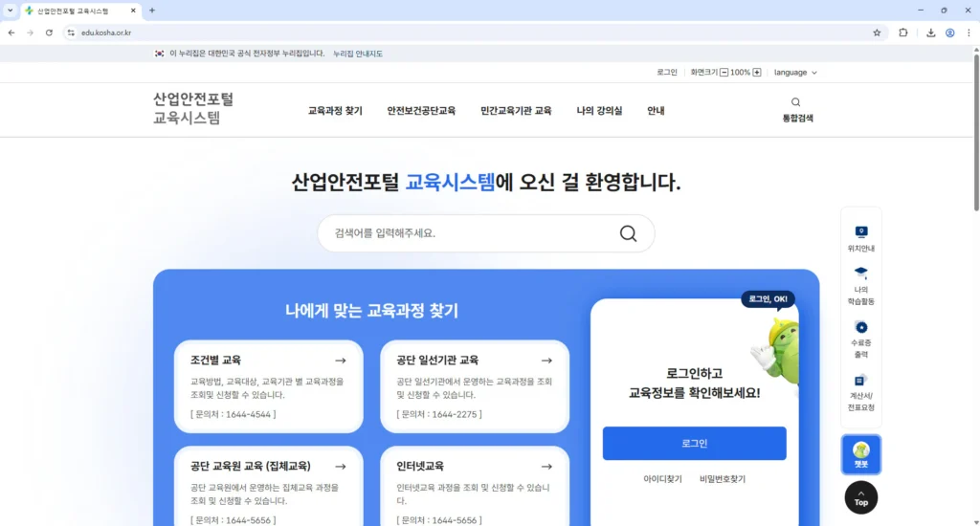Open the 공단 일선기관 교육 card title

pos(437,361)
